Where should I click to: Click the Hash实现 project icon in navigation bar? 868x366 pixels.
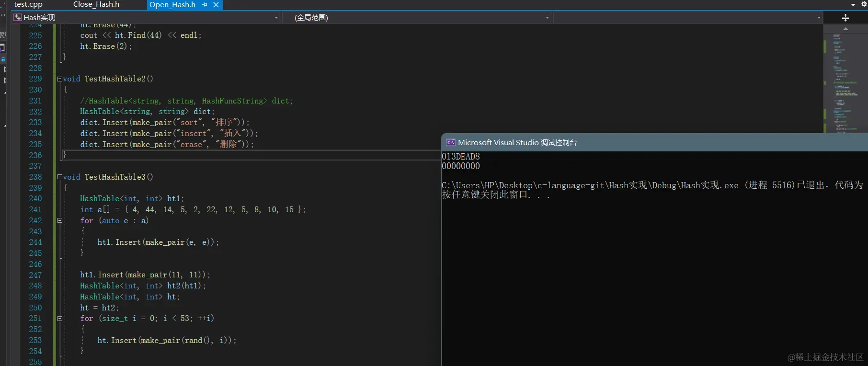tap(18, 17)
